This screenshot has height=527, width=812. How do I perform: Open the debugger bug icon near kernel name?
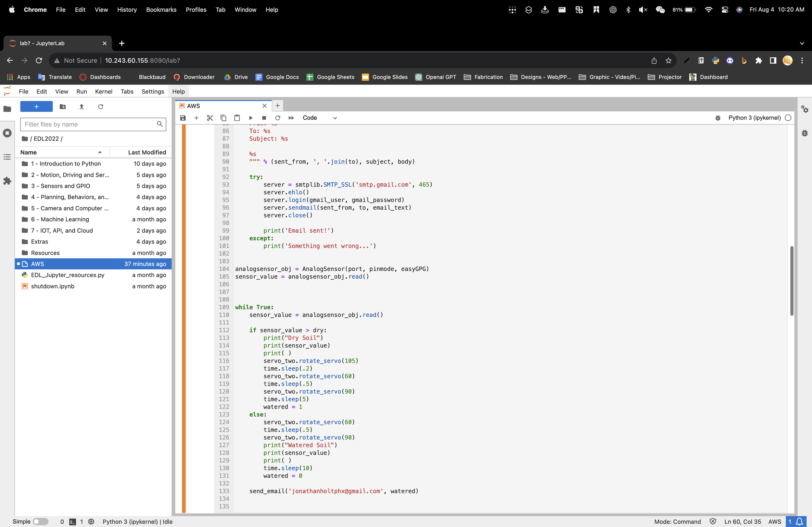pos(718,118)
